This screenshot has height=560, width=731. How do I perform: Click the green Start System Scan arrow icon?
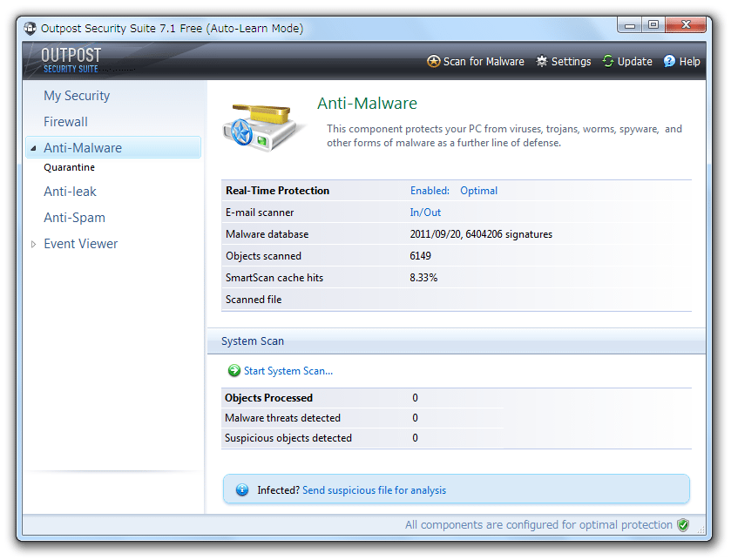[x=234, y=371]
